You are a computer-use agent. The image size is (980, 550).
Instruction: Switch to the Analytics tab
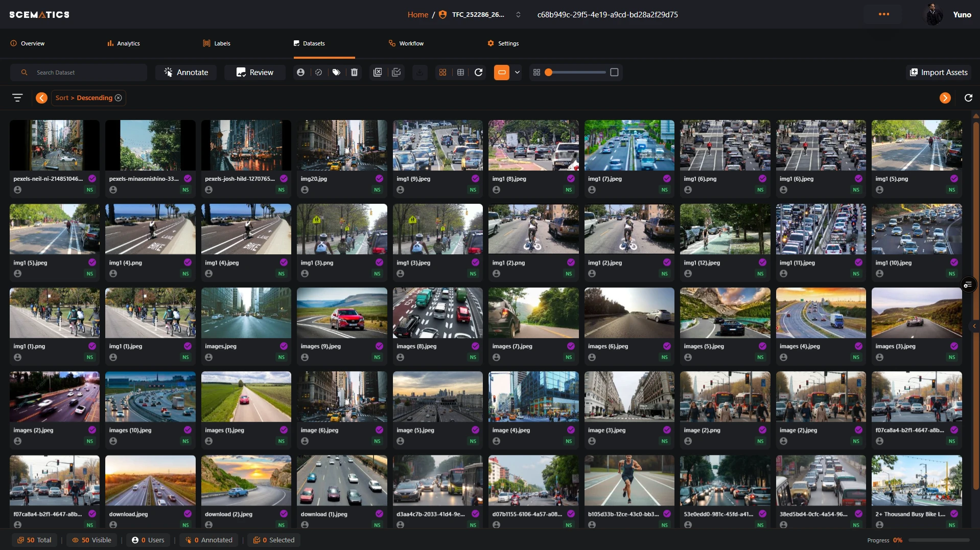pyautogui.click(x=123, y=43)
